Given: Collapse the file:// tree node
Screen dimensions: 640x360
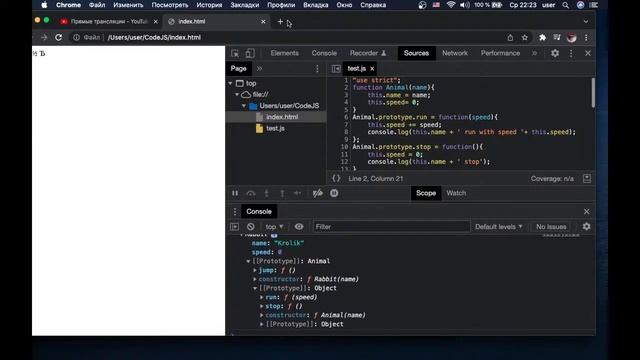Looking at the screenshot, I should [237, 94].
